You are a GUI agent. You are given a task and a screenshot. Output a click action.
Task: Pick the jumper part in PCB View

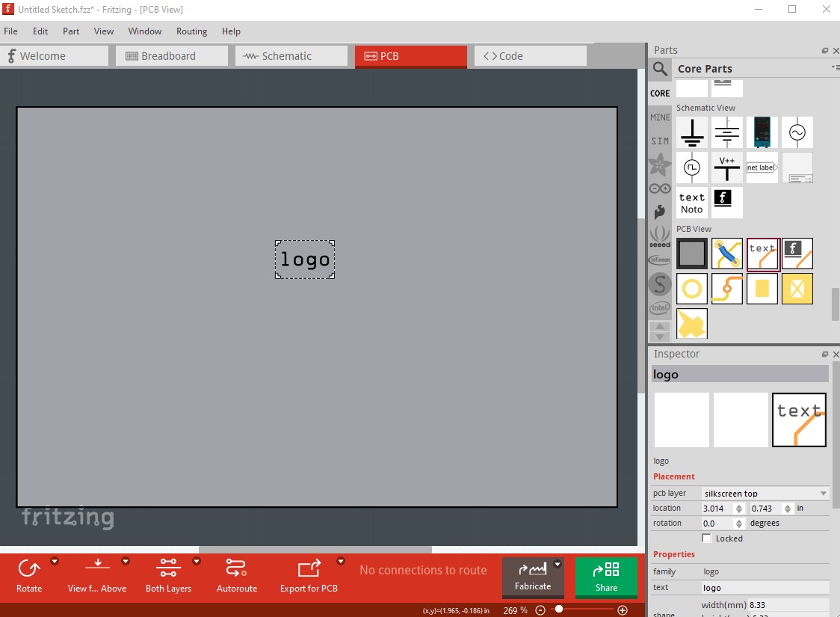click(x=726, y=254)
